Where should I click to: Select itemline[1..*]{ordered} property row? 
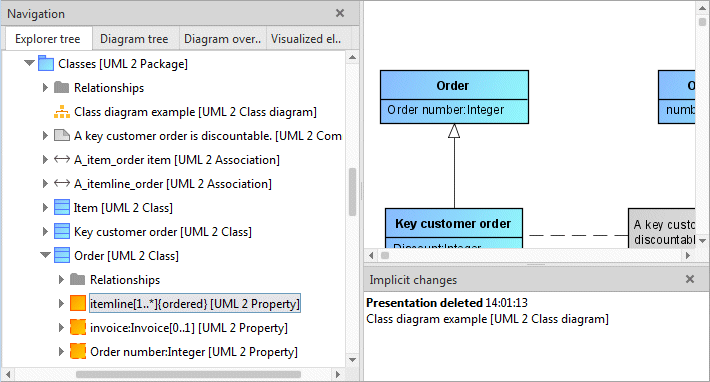195,303
